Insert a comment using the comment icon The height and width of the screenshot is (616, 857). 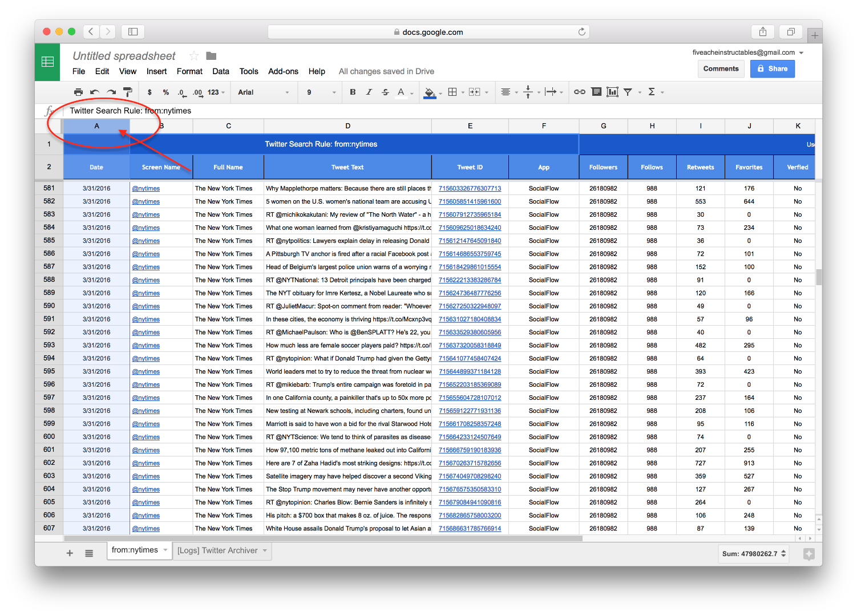[596, 92]
